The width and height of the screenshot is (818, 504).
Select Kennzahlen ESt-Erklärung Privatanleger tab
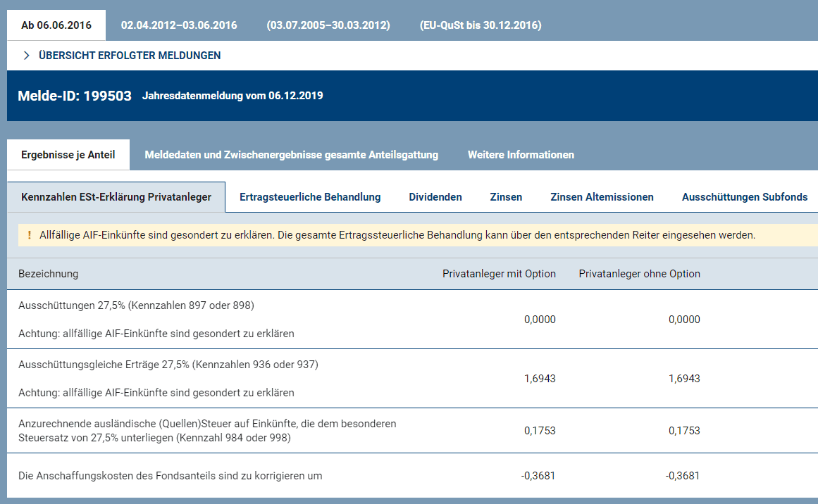click(x=116, y=197)
